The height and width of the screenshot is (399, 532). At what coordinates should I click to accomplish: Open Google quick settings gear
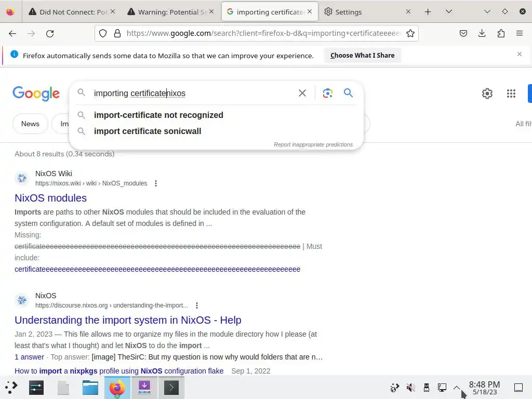[487, 94]
